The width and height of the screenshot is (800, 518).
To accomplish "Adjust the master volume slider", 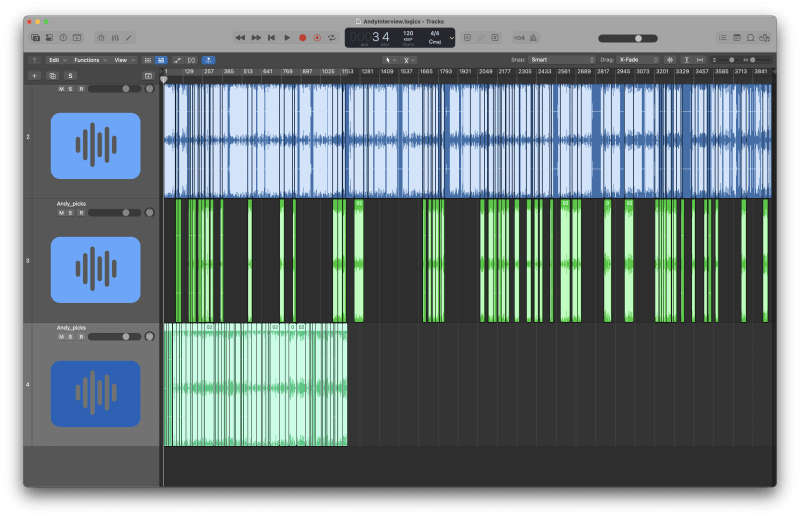I will [628, 38].
